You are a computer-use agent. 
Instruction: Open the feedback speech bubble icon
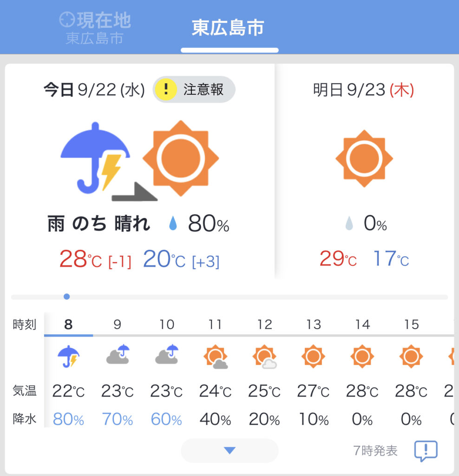pyautogui.click(x=426, y=450)
